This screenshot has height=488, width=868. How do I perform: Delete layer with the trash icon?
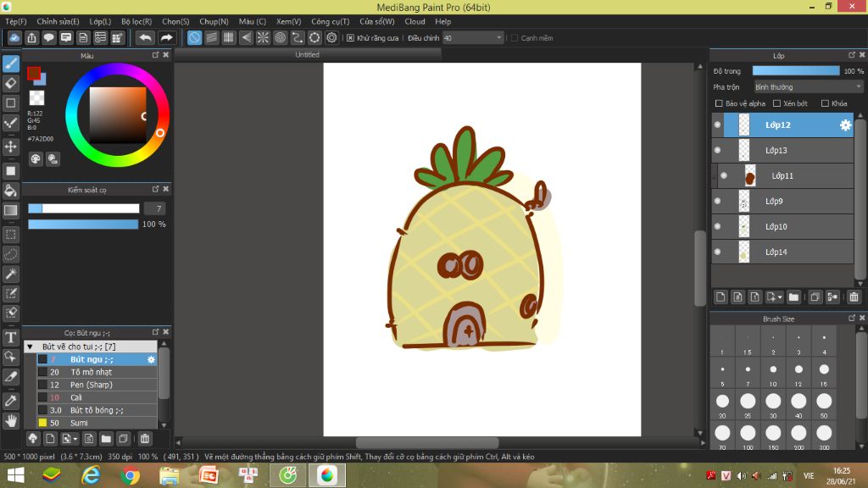pyautogui.click(x=854, y=297)
